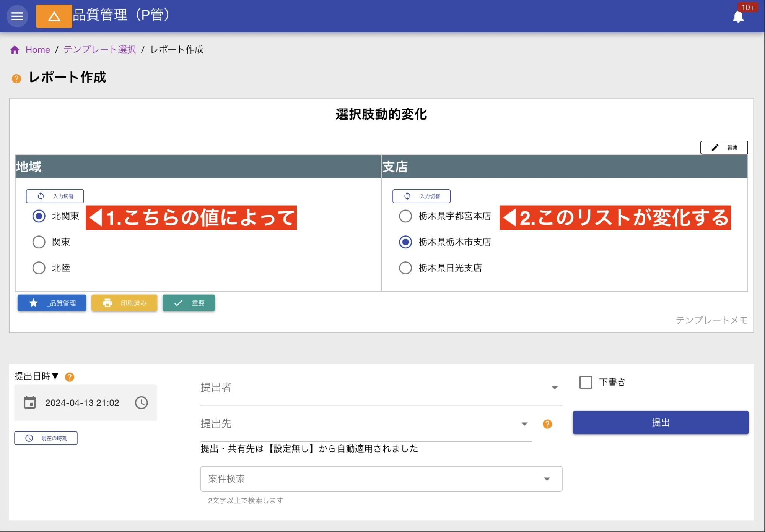
Task: Go to Home via the breadcrumb
Action: 37,49
